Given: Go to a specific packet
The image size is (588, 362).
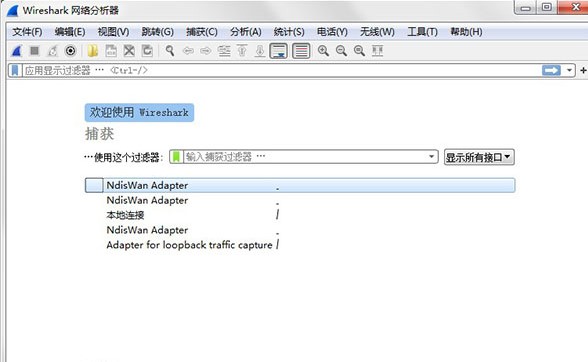Looking at the screenshot, I should coord(224,51).
